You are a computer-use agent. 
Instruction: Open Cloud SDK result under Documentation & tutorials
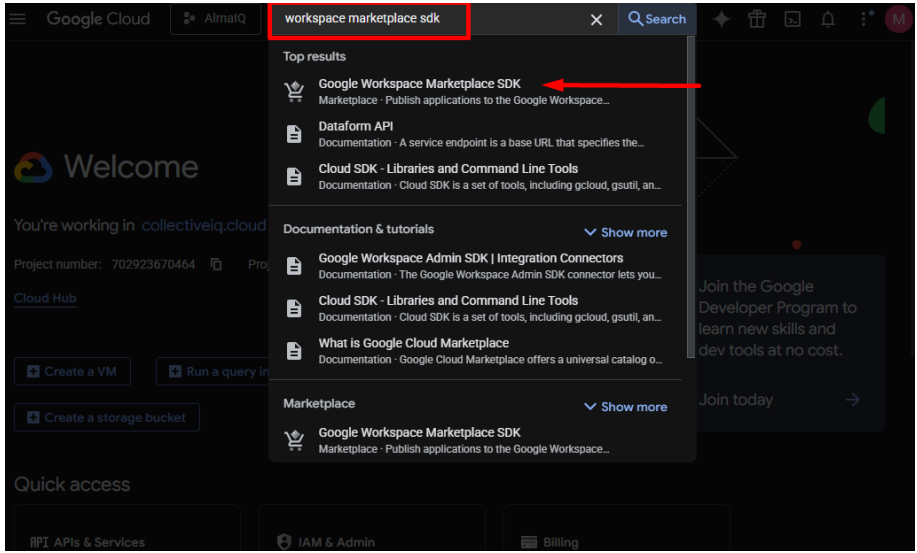(475, 309)
